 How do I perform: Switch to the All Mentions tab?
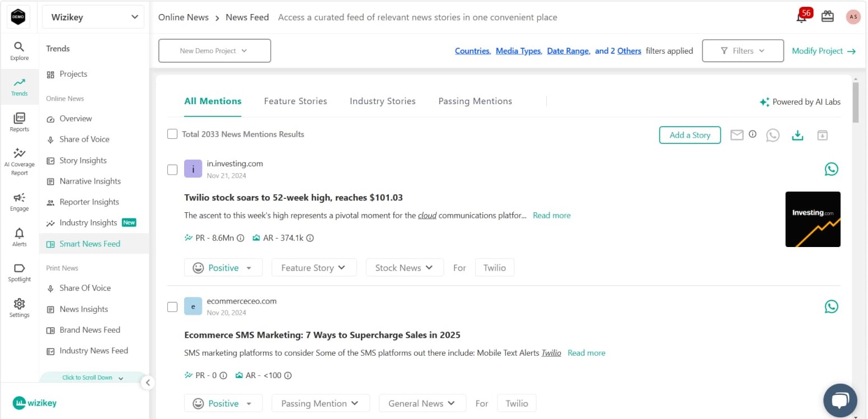coord(213,101)
